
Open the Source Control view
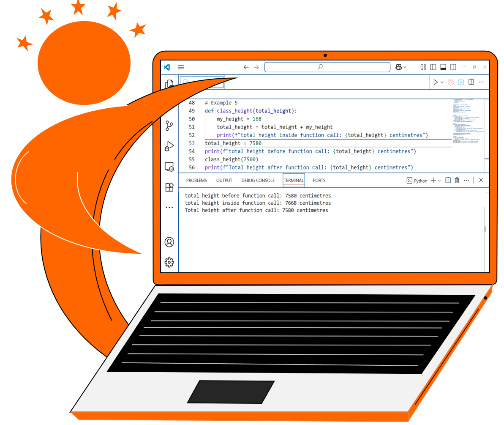click(169, 126)
